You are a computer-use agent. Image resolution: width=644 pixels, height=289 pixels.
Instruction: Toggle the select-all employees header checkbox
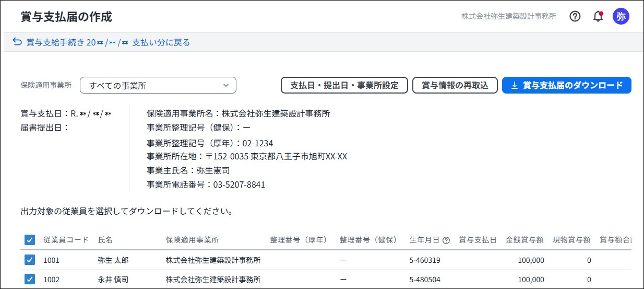click(30, 240)
